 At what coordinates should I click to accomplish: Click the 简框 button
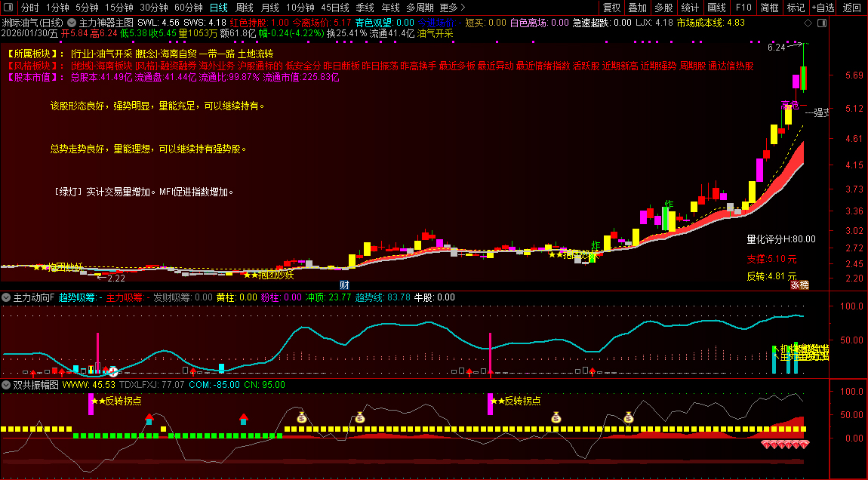[x=769, y=8]
